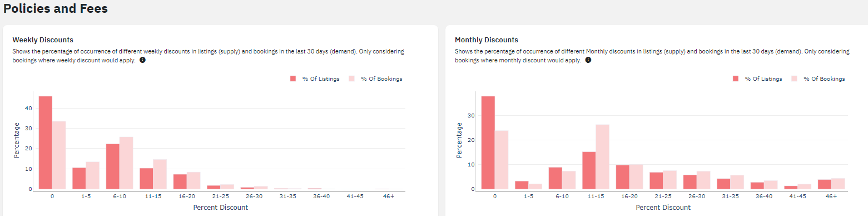Click the Weekly Discounts chart title
Viewport: 868px width, 216px height.
[43, 40]
